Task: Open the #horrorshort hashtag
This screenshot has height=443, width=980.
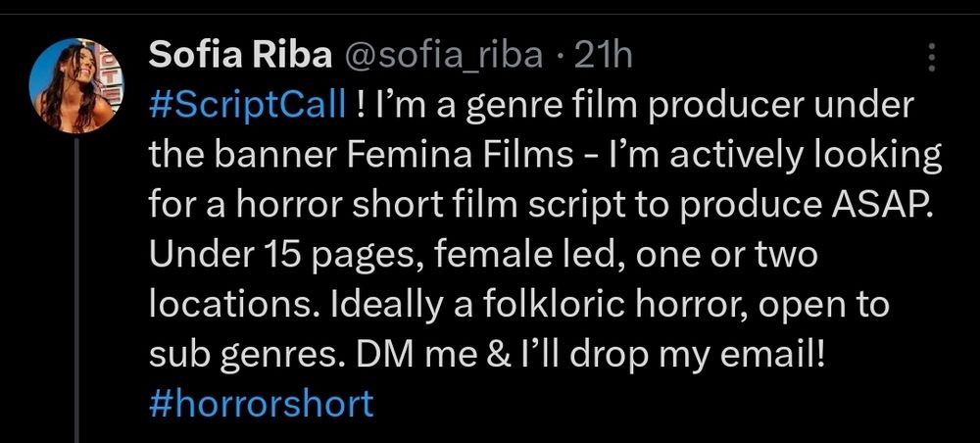Action: click(x=261, y=404)
